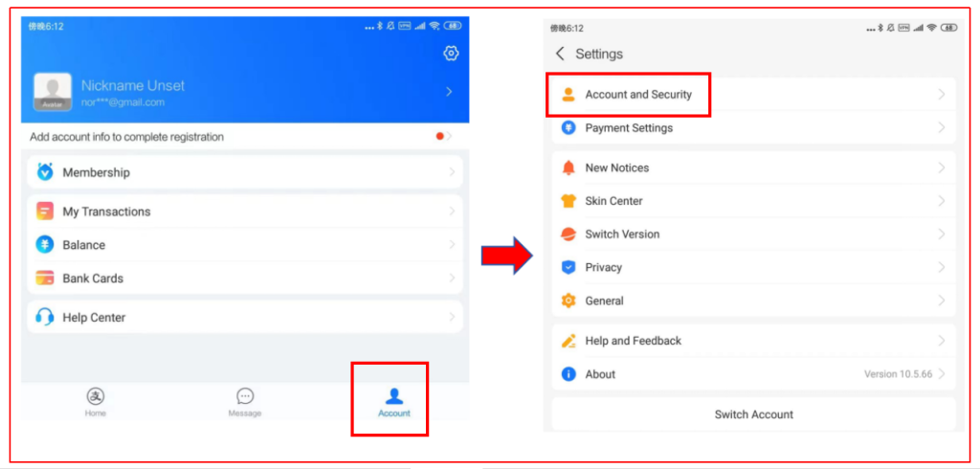This screenshot has width=980, height=469.
Task: Go back using the Settings back arrow
Action: coord(560,54)
